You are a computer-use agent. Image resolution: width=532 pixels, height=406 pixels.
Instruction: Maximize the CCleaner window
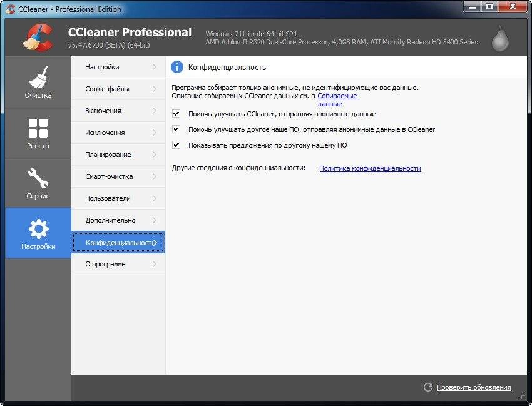tap(489, 6)
